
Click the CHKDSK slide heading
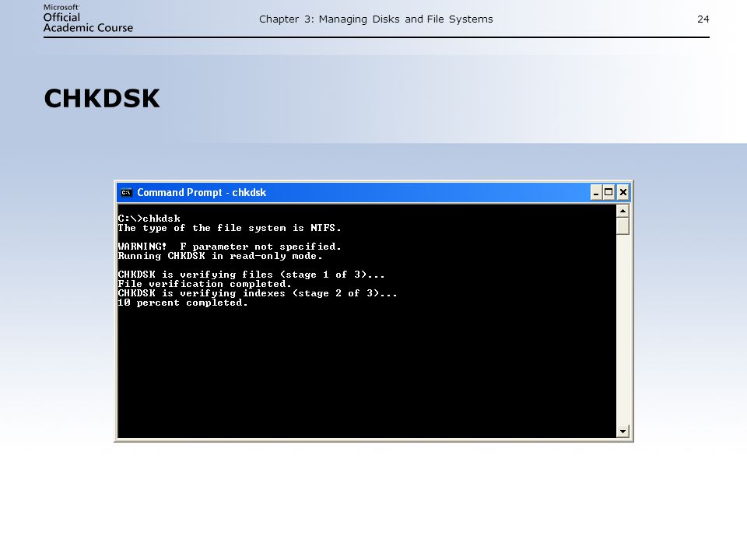(102, 99)
